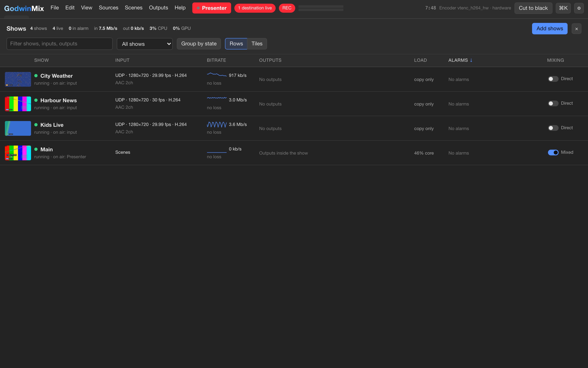Screen dimensions: 588x368
Task: Open the Help menu
Action: 180,8
